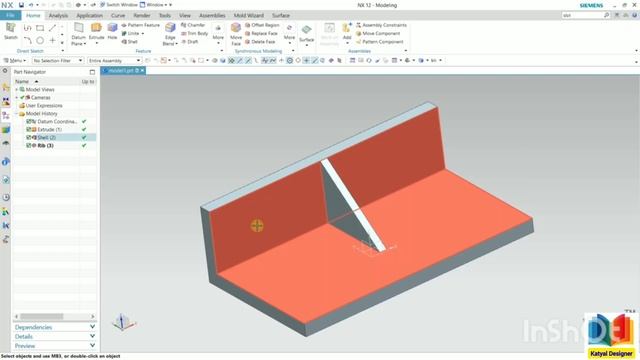Expand the Model Views node
Screen dimensions: 640x360
[x=17, y=89]
